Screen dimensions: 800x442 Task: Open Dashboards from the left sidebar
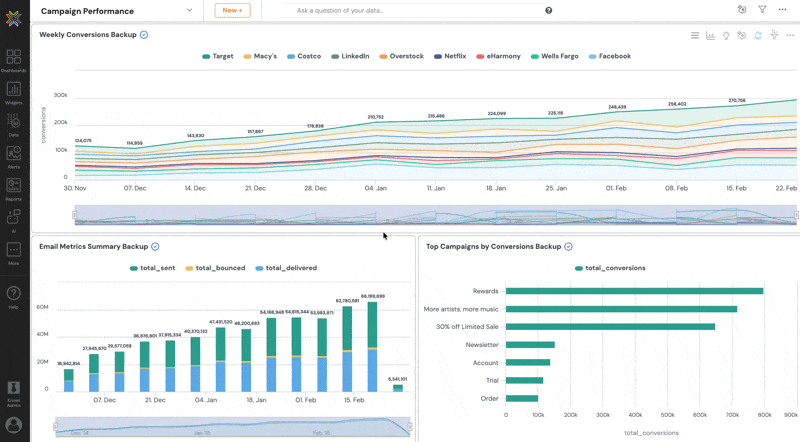(14, 60)
